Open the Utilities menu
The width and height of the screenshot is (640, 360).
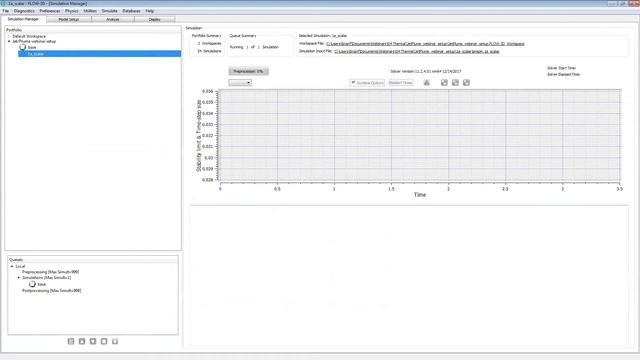pyautogui.click(x=90, y=11)
